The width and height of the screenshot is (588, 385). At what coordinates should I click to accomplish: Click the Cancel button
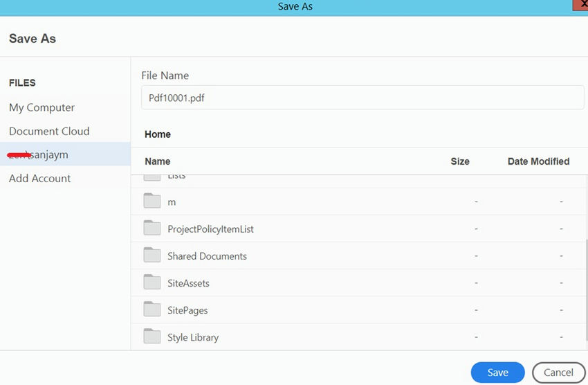558,373
